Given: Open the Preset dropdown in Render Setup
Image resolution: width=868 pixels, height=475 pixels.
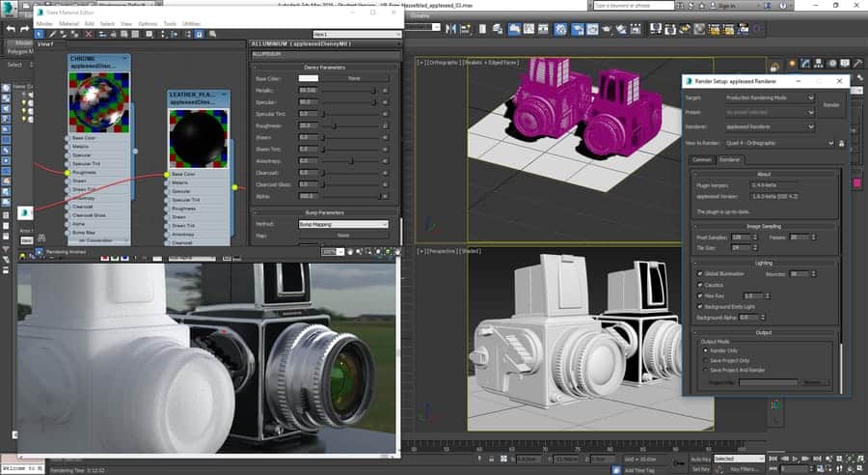Looking at the screenshot, I should pyautogui.click(x=770, y=112).
